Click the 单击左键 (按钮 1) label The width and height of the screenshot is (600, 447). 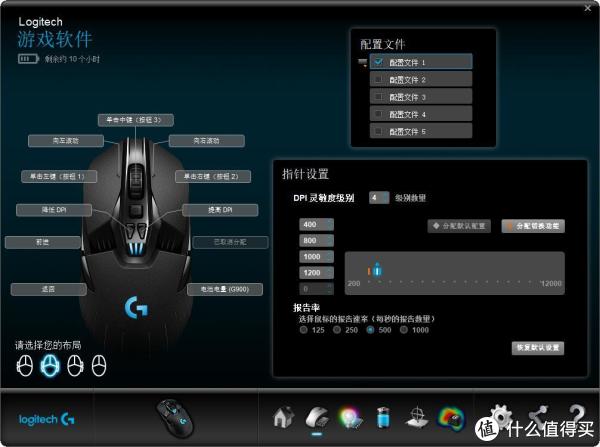click(59, 176)
